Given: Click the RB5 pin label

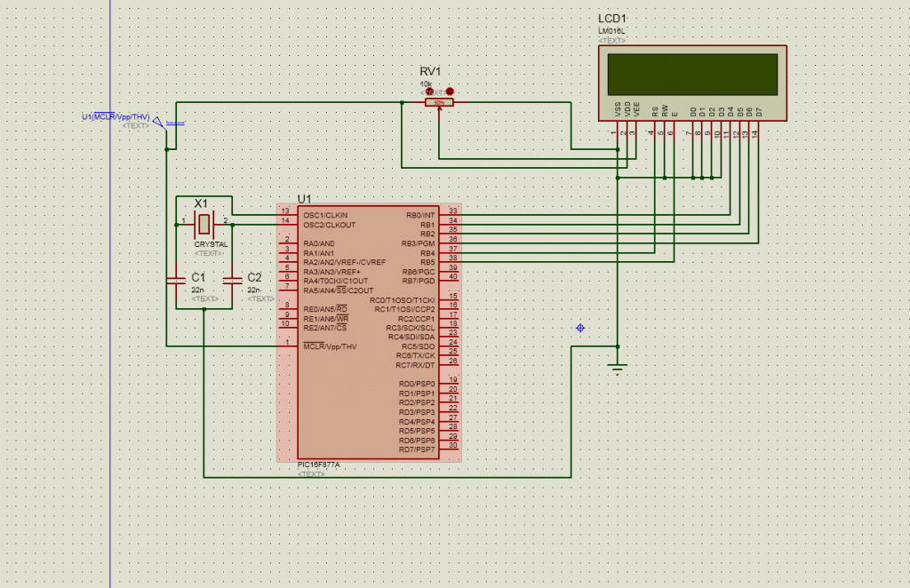Looking at the screenshot, I should 427,262.
